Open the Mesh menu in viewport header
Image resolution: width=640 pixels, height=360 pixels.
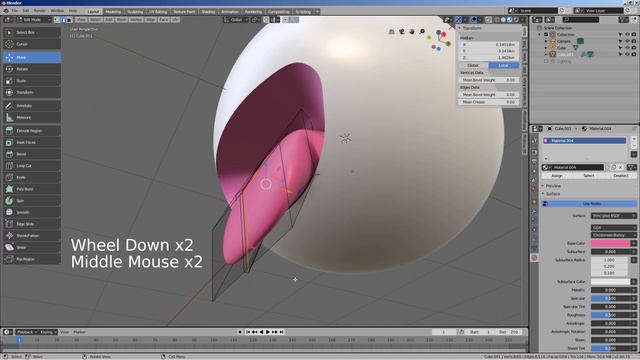point(121,20)
